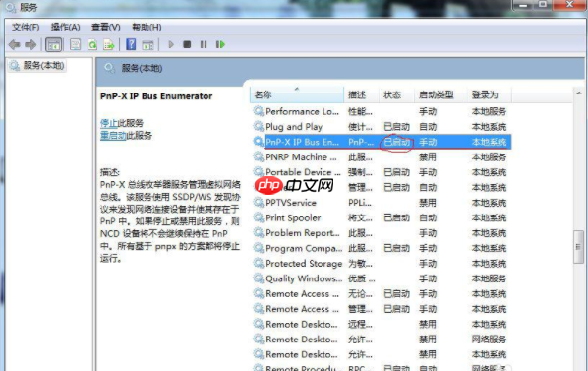Click the Stop Service square icon
Viewport: 588px width, 371px height.
(x=187, y=44)
